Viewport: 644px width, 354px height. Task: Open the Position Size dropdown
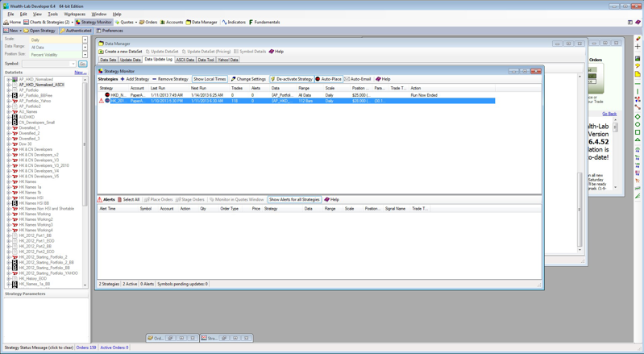click(x=85, y=55)
